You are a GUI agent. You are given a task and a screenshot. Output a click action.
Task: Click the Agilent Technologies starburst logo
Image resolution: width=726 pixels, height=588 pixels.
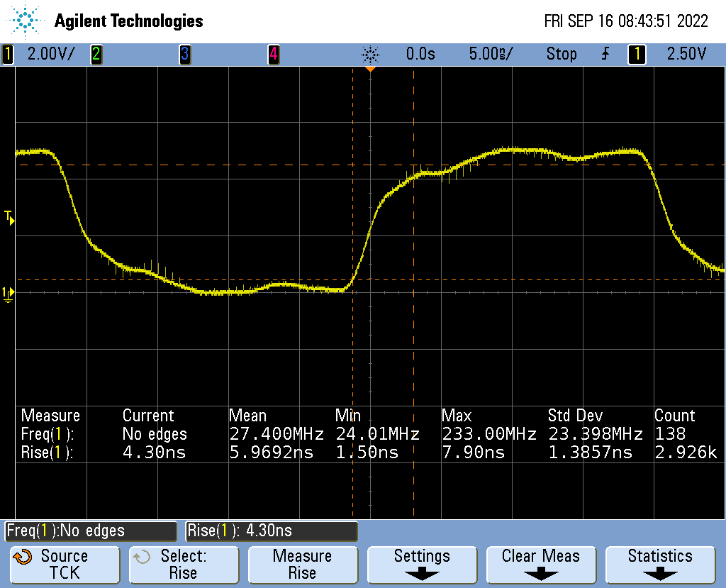[x=26, y=21]
